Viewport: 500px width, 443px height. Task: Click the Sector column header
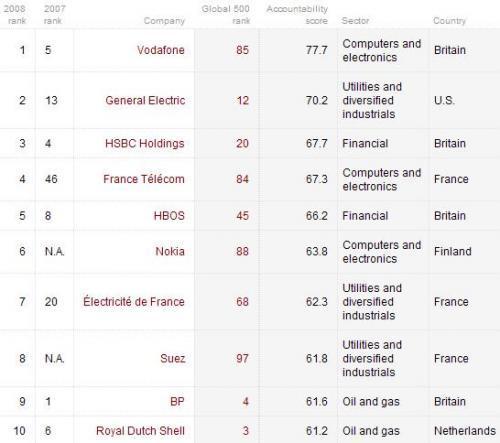click(x=355, y=21)
